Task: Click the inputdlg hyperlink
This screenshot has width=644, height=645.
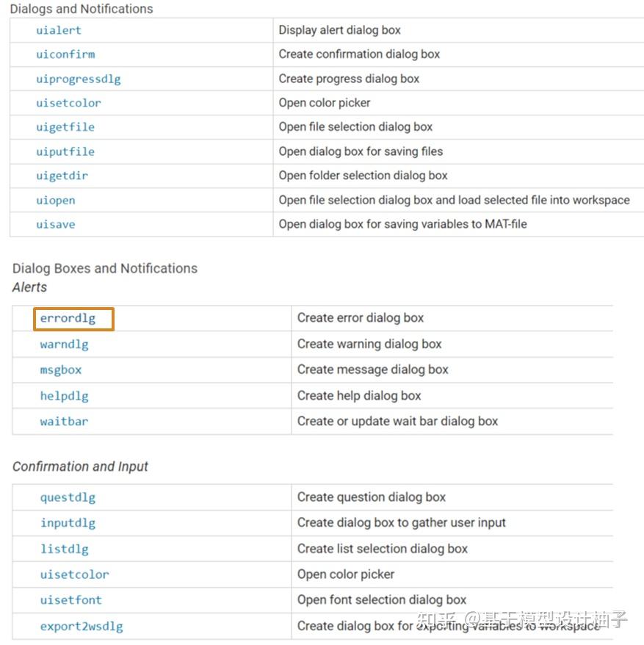Action: [x=68, y=523]
